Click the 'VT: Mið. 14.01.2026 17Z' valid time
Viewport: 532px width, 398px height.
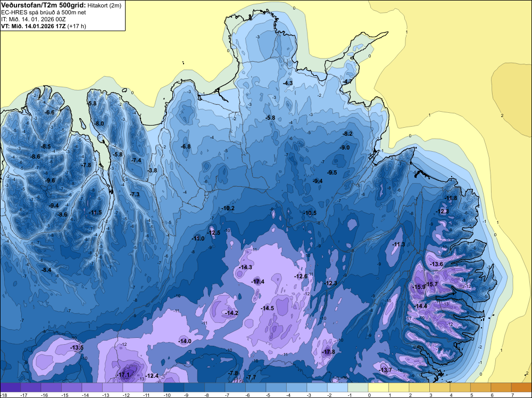(x=34, y=26)
